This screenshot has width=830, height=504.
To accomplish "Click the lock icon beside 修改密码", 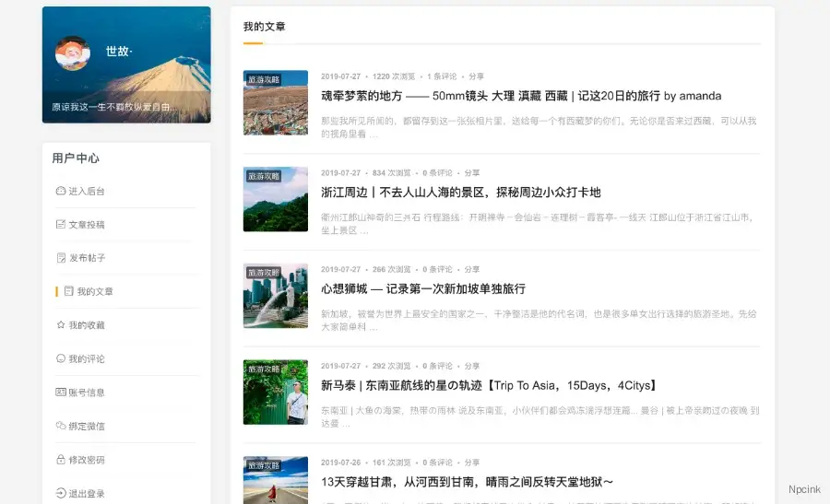I will click(x=61, y=460).
